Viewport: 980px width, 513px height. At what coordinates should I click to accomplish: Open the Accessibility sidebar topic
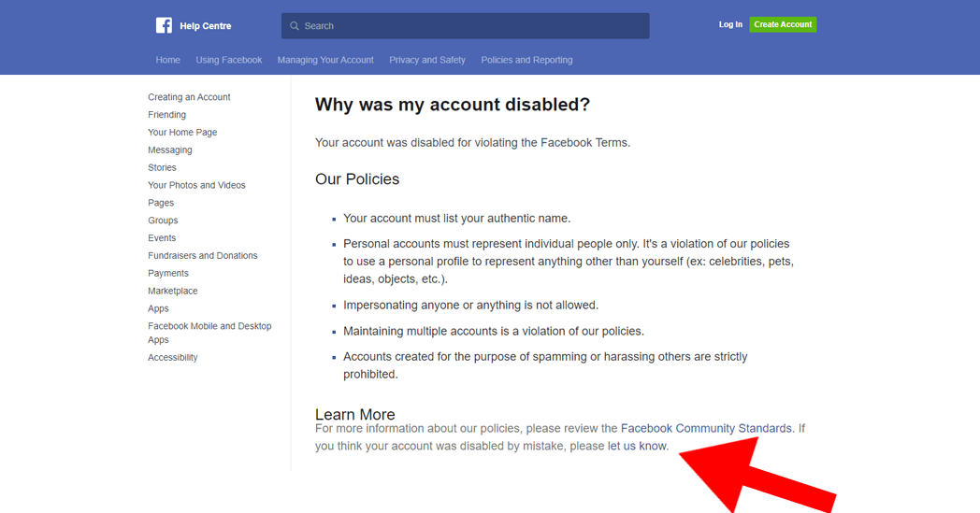(x=173, y=358)
